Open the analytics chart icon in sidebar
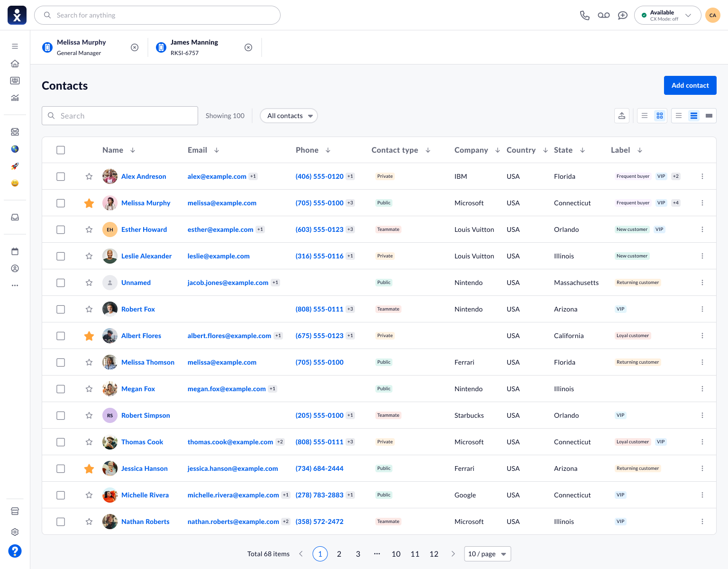This screenshot has width=728, height=569. coord(15,98)
